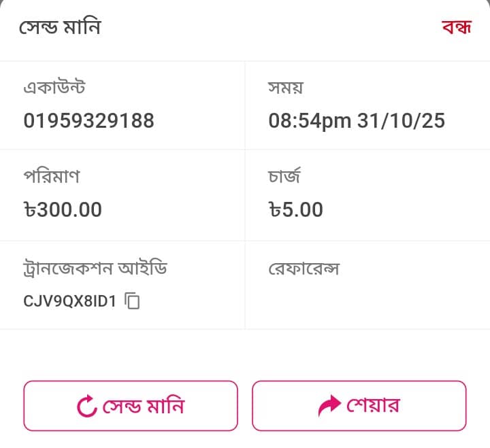Tap the ট্রানজেকশন আইডি label
The height and width of the screenshot is (448, 490).
point(95,269)
